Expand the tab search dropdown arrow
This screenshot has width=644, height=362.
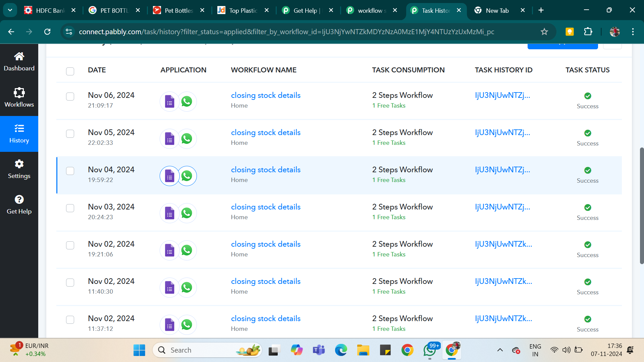[x=10, y=10]
